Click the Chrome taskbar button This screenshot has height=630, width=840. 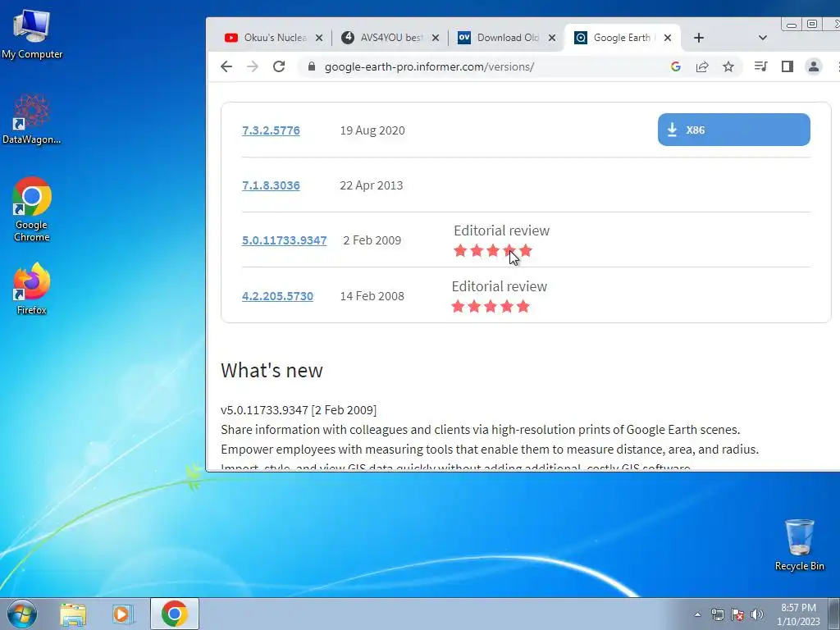click(175, 614)
